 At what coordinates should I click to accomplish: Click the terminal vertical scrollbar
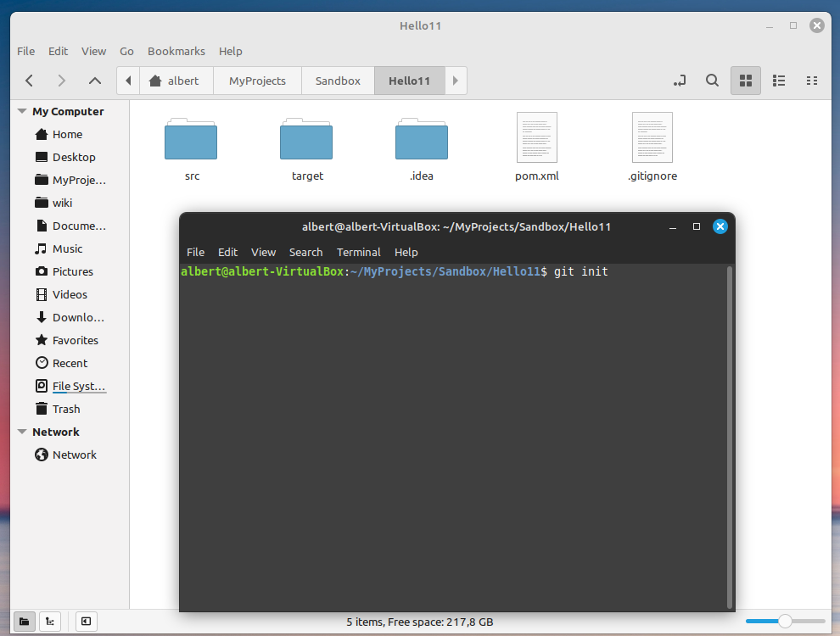[x=729, y=437]
